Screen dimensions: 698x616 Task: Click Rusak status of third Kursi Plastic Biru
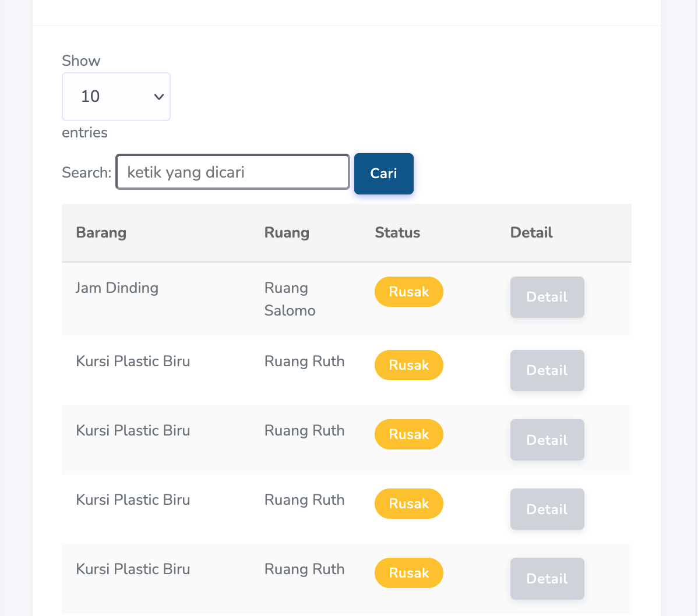click(408, 504)
